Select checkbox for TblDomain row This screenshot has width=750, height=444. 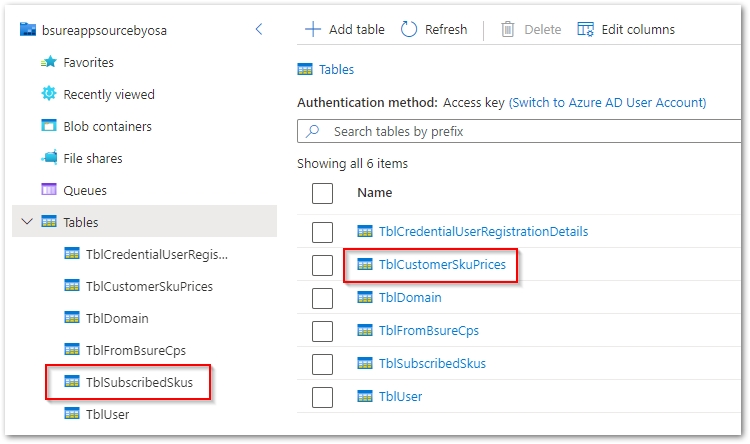(x=322, y=298)
